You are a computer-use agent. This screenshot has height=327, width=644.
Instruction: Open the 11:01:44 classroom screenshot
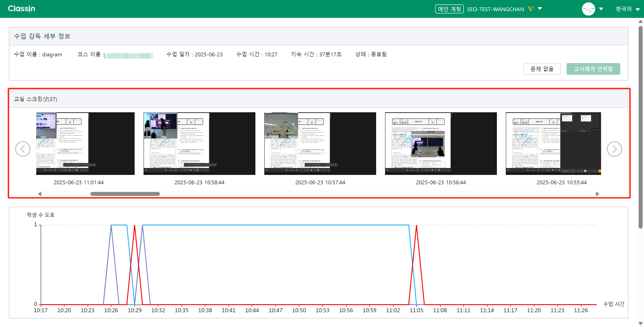coord(85,144)
